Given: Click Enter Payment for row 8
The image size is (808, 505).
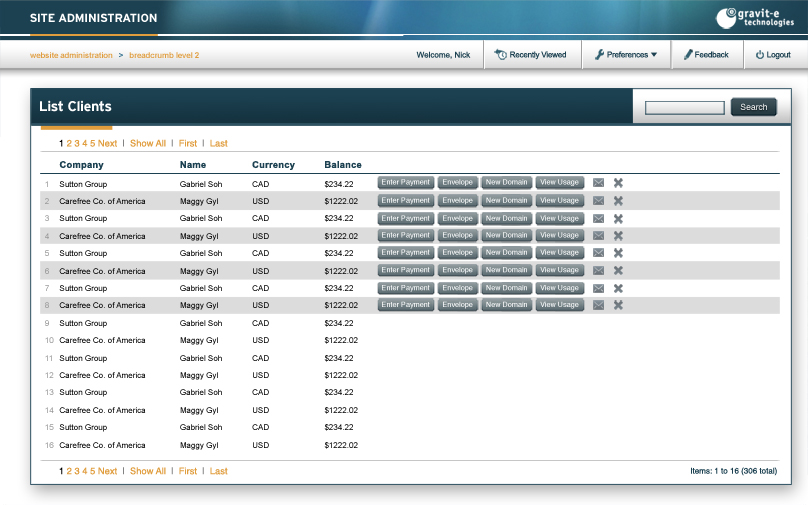Looking at the screenshot, I should [406, 305].
